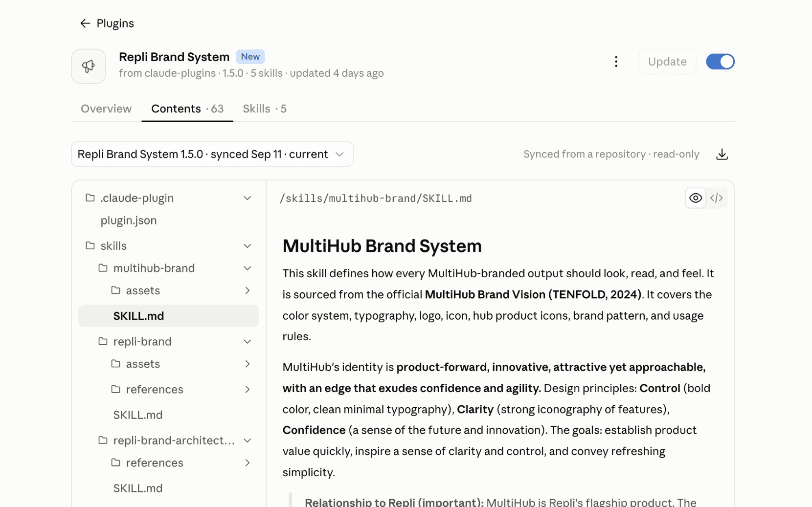The height and width of the screenshot is (507, 812).
Task: Click the repli-brand assets folder icon
Action: [x=115, y=363]
